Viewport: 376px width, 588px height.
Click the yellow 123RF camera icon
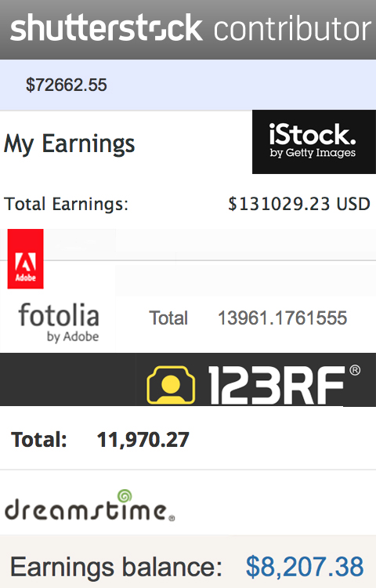[171, 385]
